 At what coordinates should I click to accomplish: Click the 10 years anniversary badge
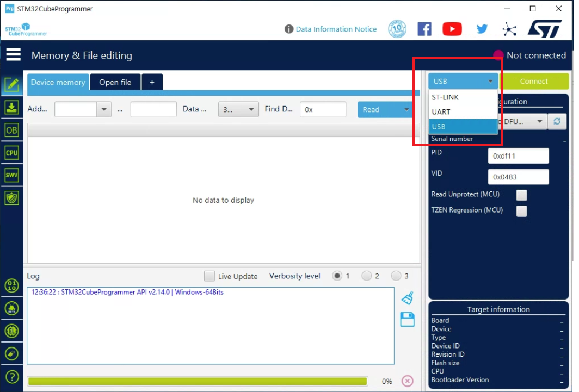[397, 29]
